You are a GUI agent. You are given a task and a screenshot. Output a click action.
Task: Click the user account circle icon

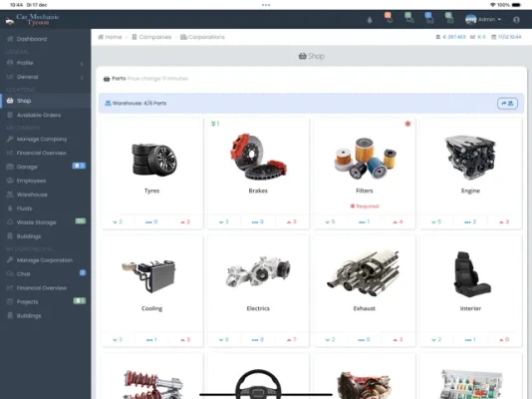tap(516, 20)
